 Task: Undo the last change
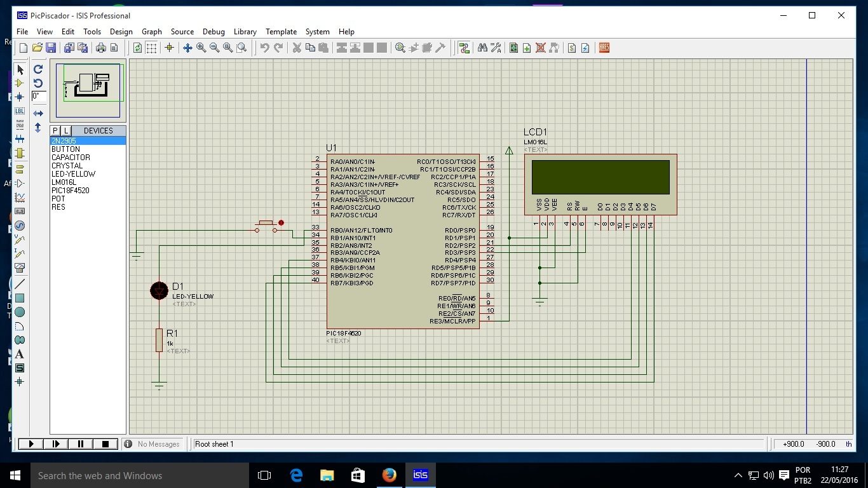pyautogui.click(x=265, y=48)
